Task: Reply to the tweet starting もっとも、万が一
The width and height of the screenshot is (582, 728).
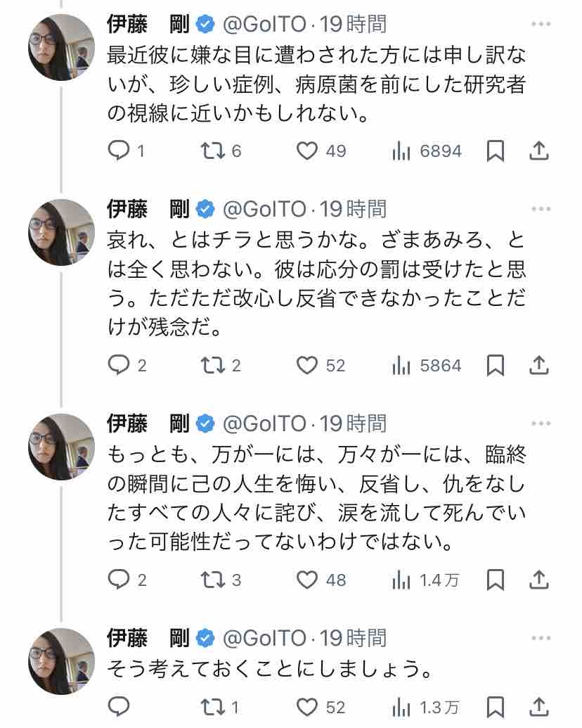Action: [118, 580]
